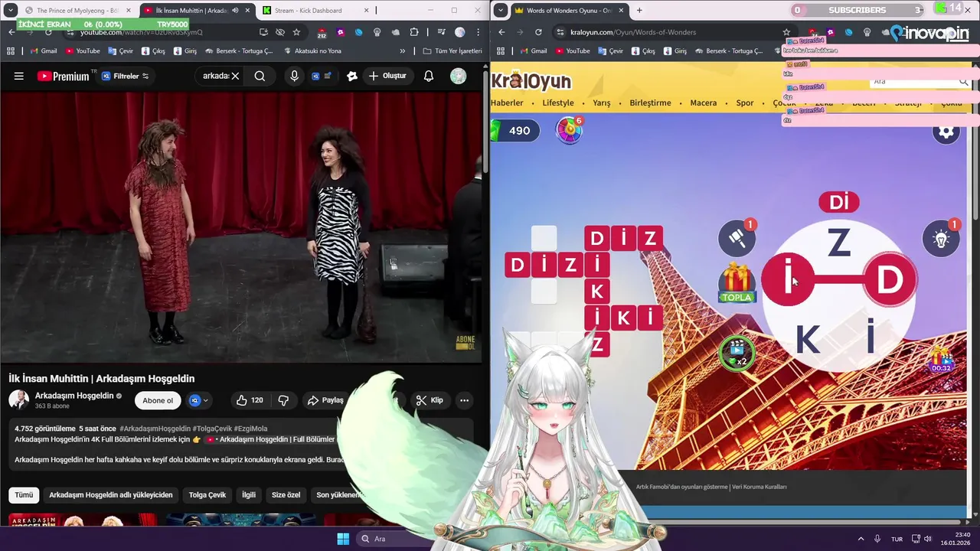The image size is (980, 551).
Task: Like the video with thumbs up
Action: click(x=250, y=400)
